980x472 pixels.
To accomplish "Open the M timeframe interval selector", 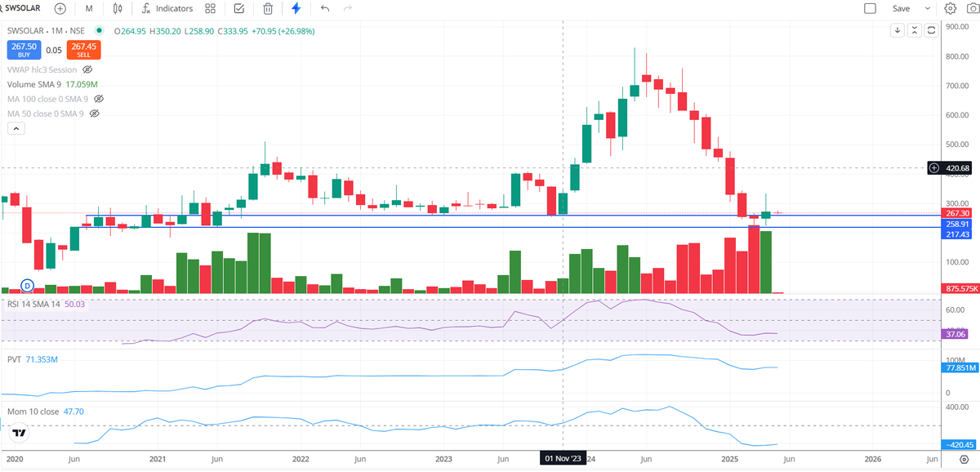I will (x=89, y=8).
